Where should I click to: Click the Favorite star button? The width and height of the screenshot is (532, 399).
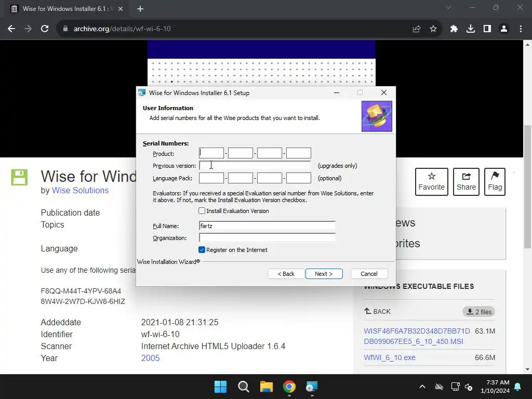point(432,182)
